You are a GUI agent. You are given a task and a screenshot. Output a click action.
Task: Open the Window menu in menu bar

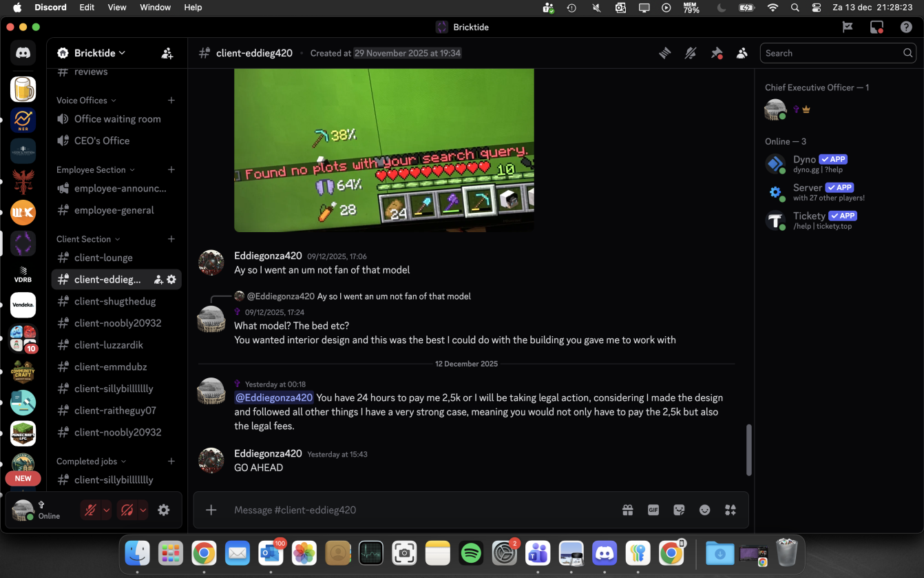(x=155, y=8)
